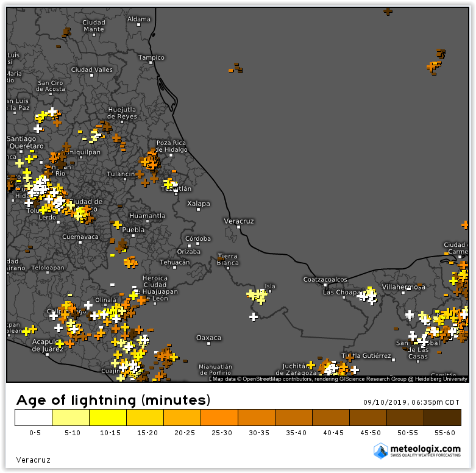Click the Santiago Querétaro label
This screenshot has width=476, height=473.
click(26, 143)
